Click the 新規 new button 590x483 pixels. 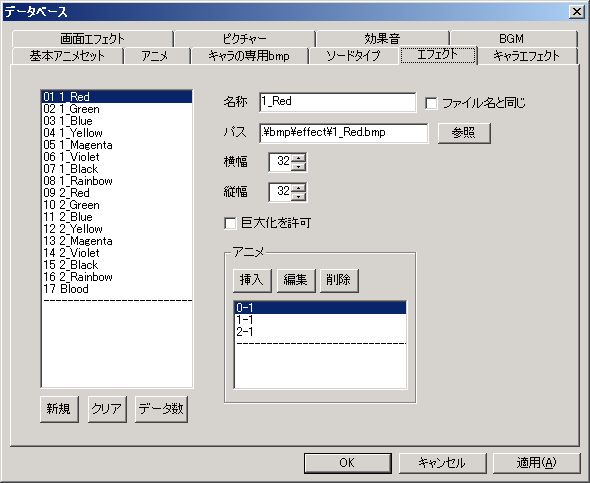click(59, 409)
